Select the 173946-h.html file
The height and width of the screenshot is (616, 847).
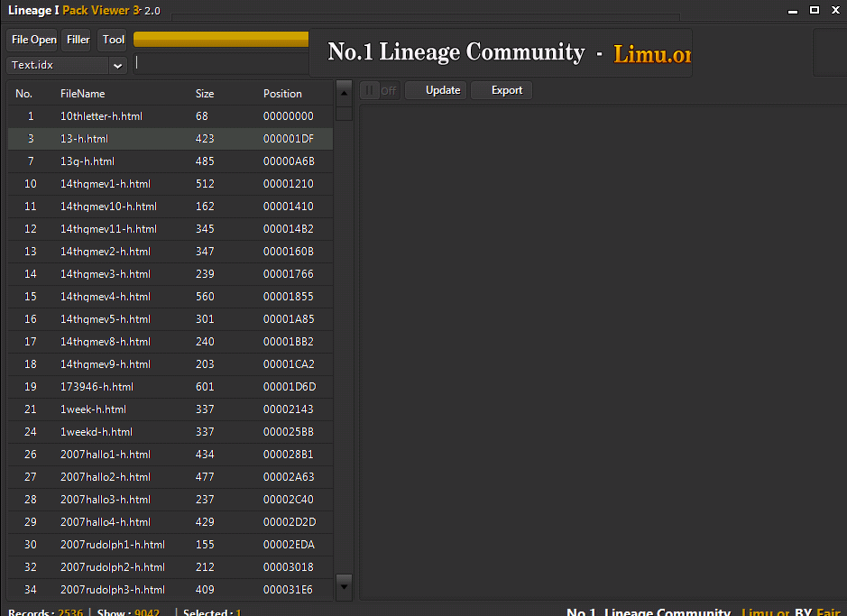(170, 387)
